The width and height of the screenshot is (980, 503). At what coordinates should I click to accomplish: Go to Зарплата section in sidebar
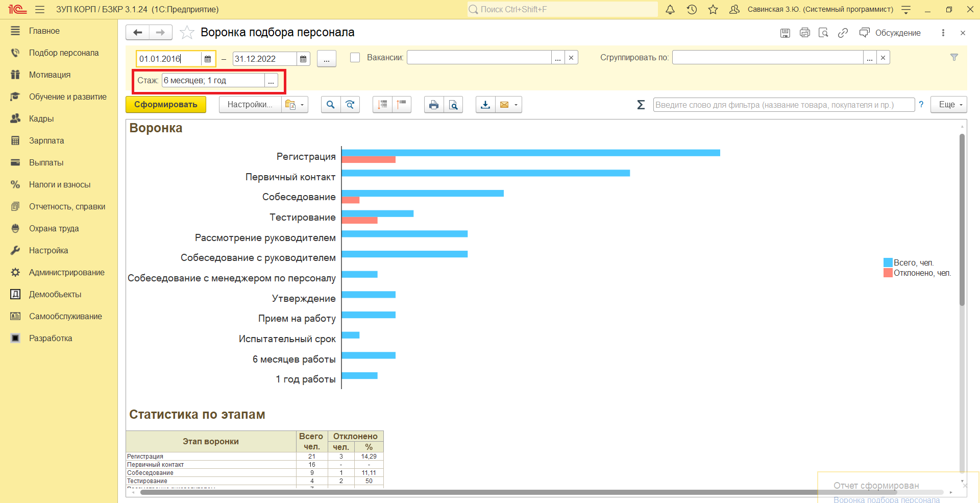pos(46,140)
